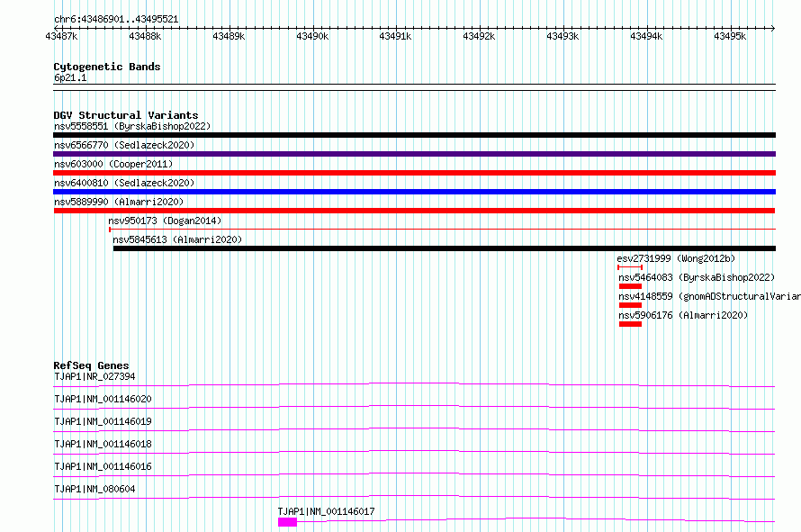Click the red bar of nsv5889990

[414, 211]
